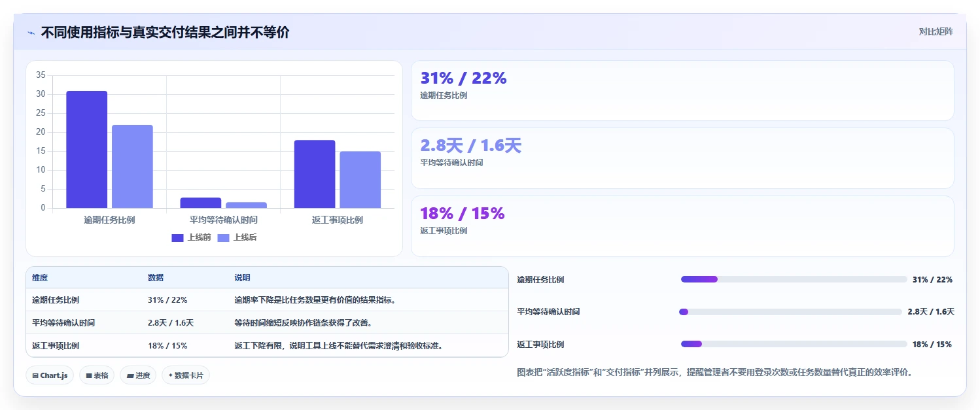This screenshot has height=410, width=980.
Task: Select the 2.8天 / 1.6天 data card
Action: click(682, 158)
